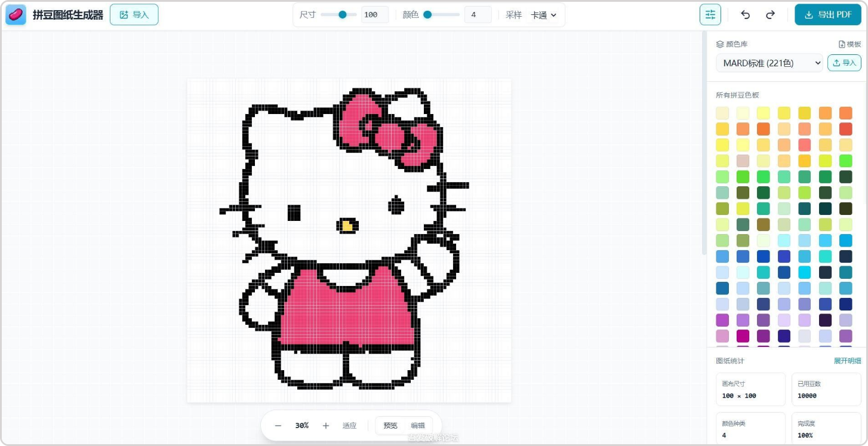Click the pink bean app logo
868x446 pixels.
click(x=16, y=15)
